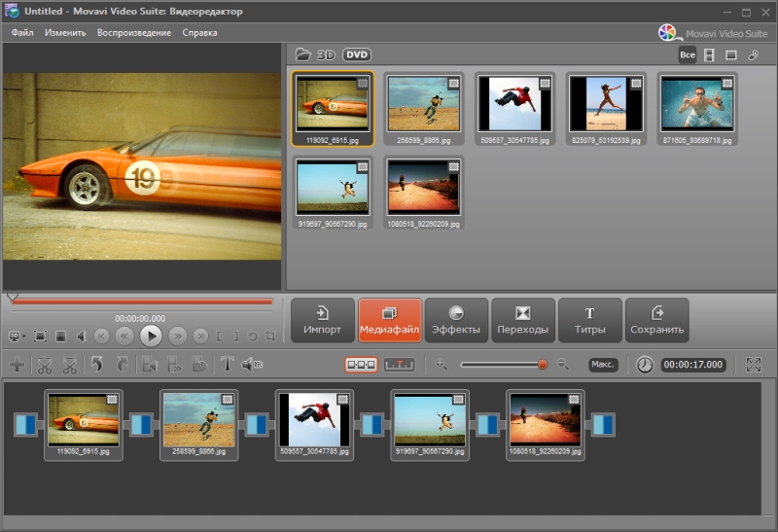This screenshot has height=532, width=778.
Task: Undo the last action
Action: pos(97,365)
